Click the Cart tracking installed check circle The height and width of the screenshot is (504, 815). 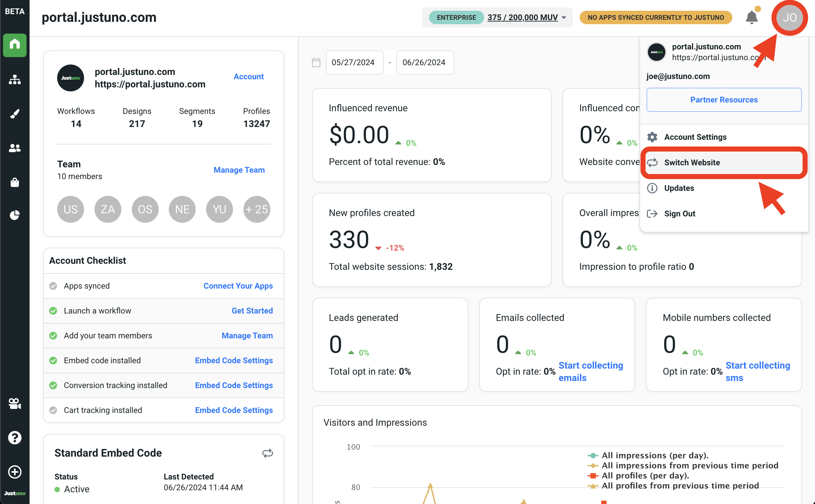[x=53, y=410]
